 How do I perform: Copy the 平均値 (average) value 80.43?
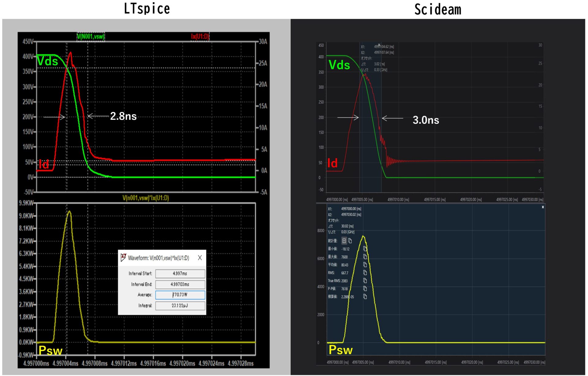point(365,265)
